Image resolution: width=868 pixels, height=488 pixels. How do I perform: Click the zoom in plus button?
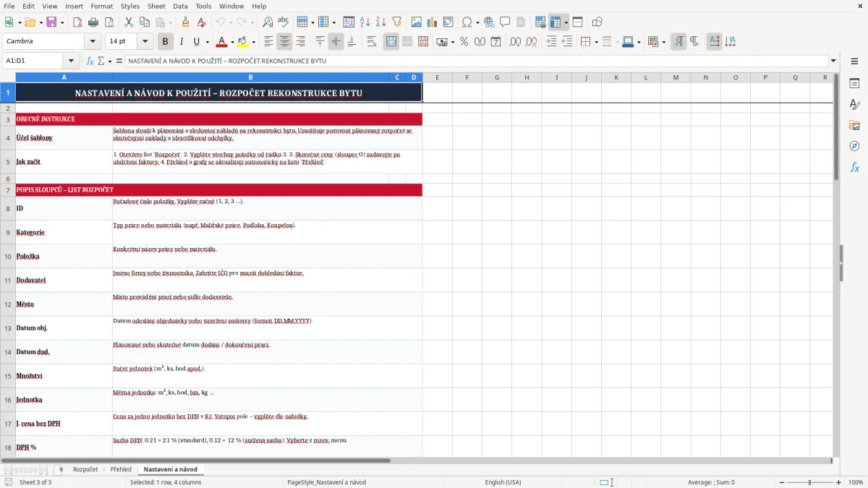(839, 482)
